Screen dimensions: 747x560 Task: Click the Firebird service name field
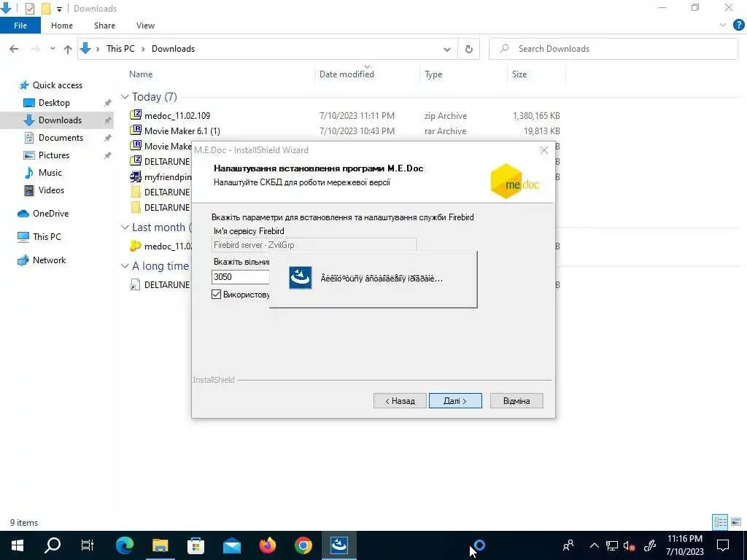(x=314, y=245)
